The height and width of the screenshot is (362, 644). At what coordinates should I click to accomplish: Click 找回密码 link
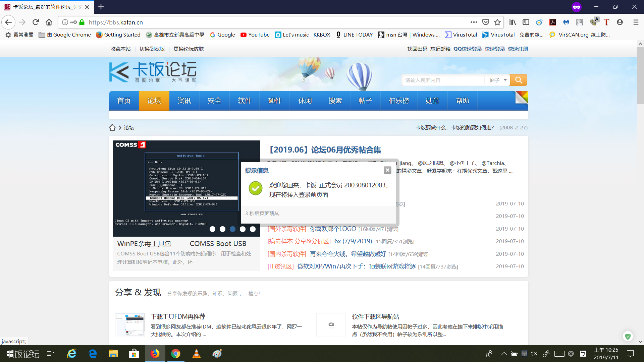pos(417,49)
